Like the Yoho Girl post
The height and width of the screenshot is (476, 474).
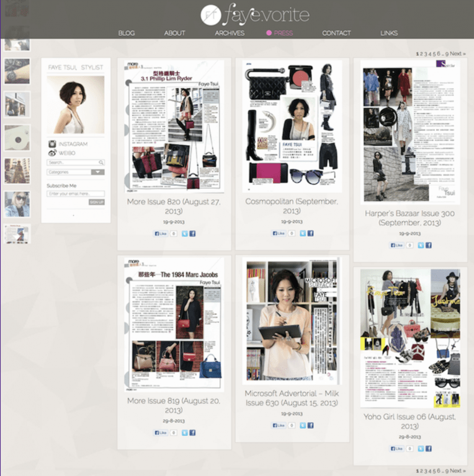tap(397, 448)
